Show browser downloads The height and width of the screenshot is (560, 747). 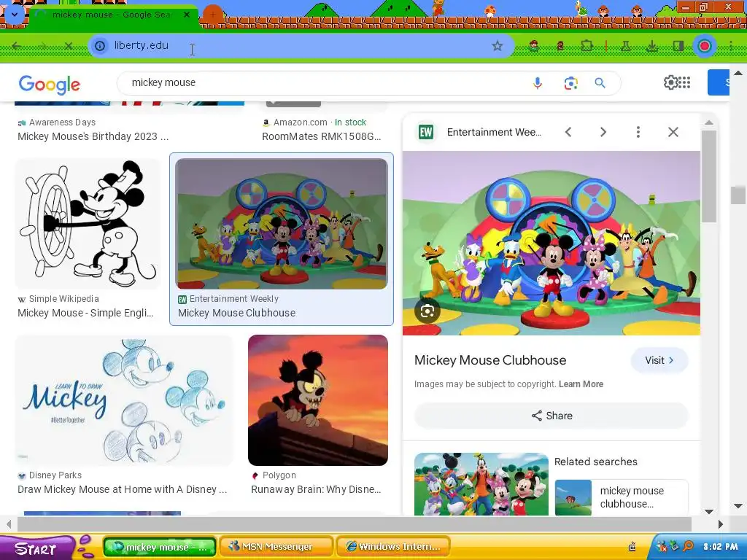(651, 46)
